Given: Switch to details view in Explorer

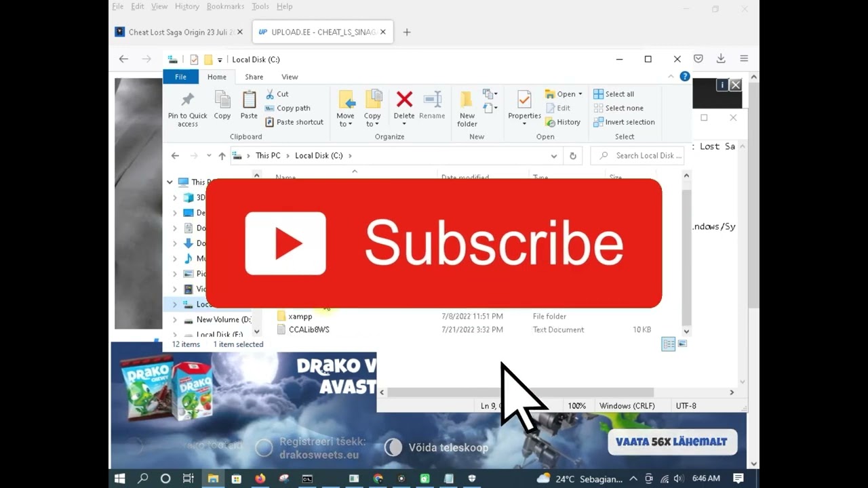Looking at the screenshot, I should click(x=669, y=344).
